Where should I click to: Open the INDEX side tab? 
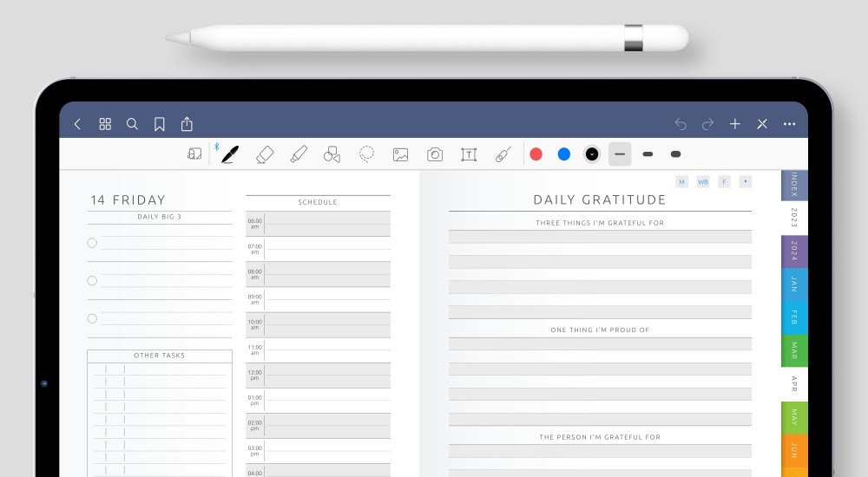click(x=794, y=185)
